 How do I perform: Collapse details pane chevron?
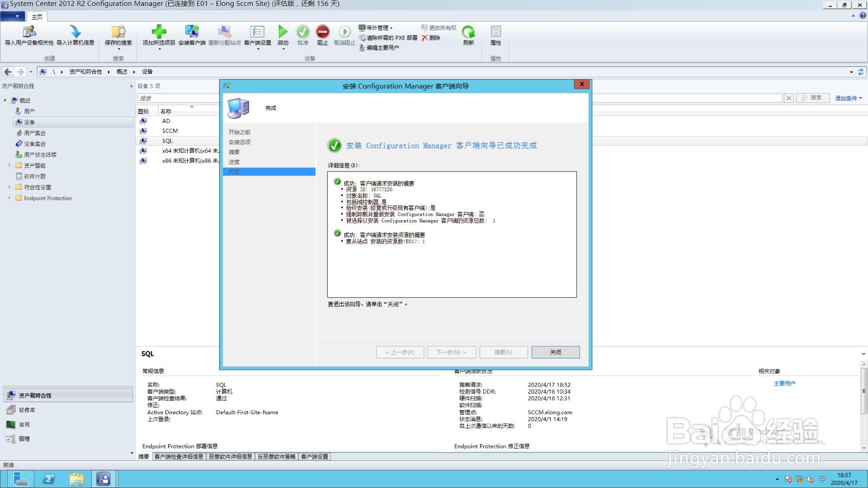coord(863,354)
